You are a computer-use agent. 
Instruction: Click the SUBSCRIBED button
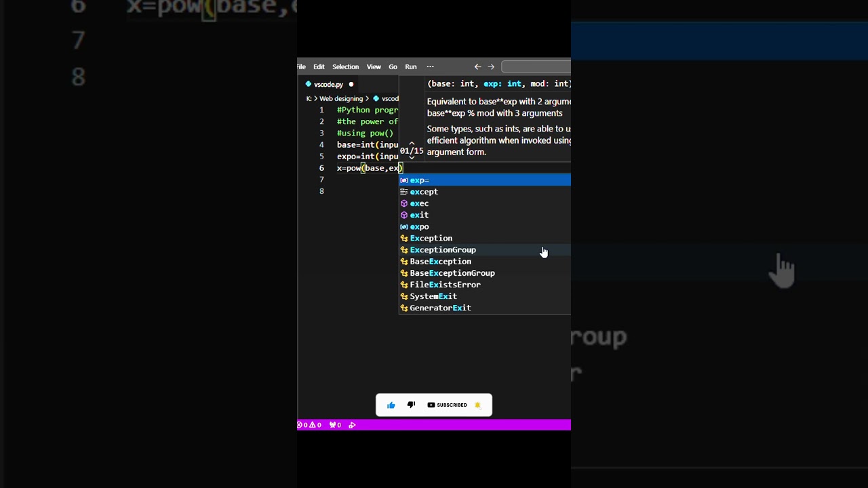(x=448, y=405)
